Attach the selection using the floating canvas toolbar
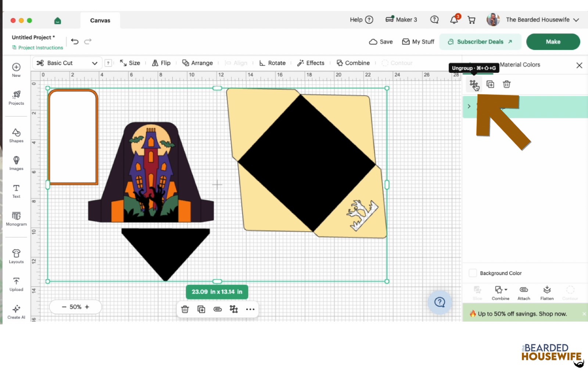The width and height of the screenshot is (588, 374). (218, 309)
